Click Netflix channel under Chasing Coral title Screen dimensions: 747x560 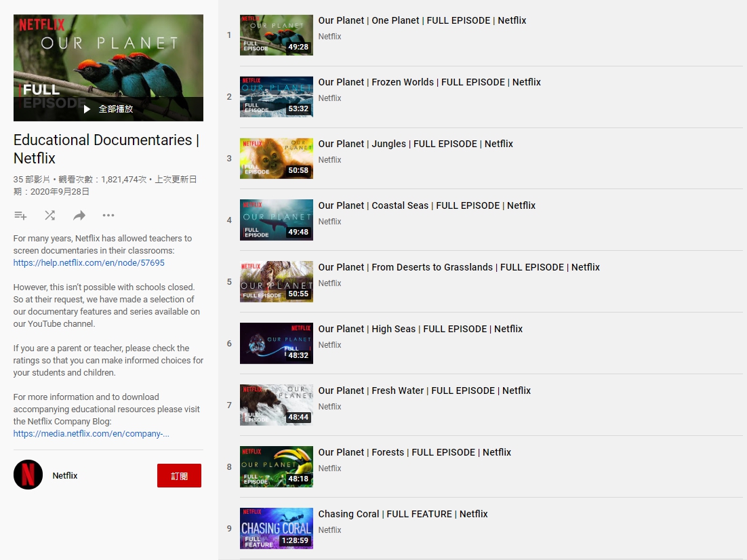[329, 530]
